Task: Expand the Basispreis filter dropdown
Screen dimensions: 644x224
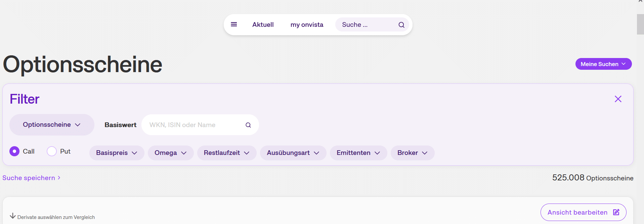Action: (x=117, y=153)
